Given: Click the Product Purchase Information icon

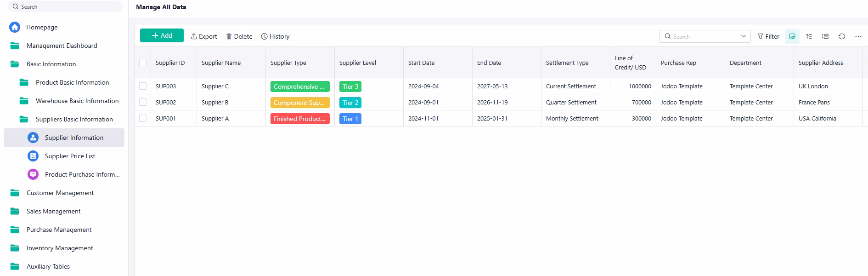Looking at the screenshot, I should click(x=33, y=174).
